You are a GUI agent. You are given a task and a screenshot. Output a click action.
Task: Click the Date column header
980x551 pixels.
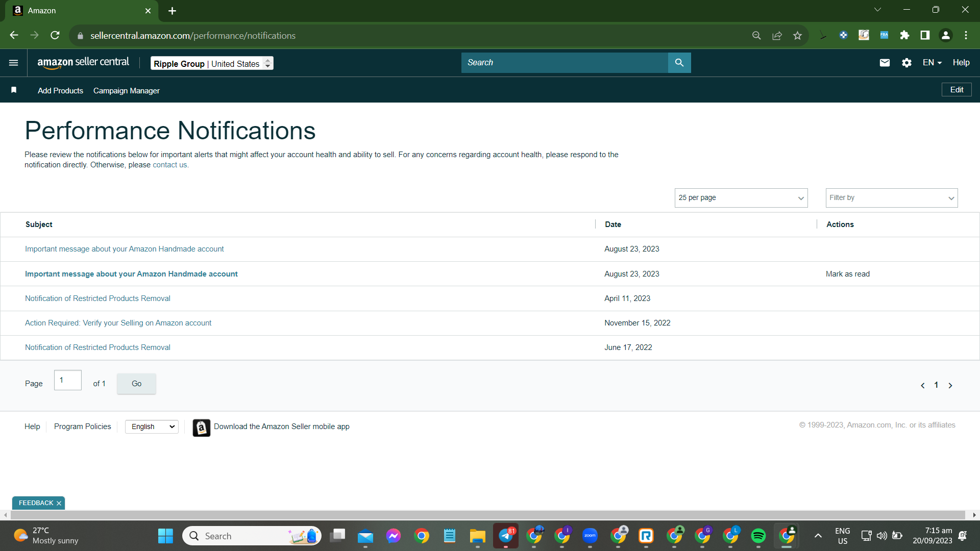click(613, 224)
